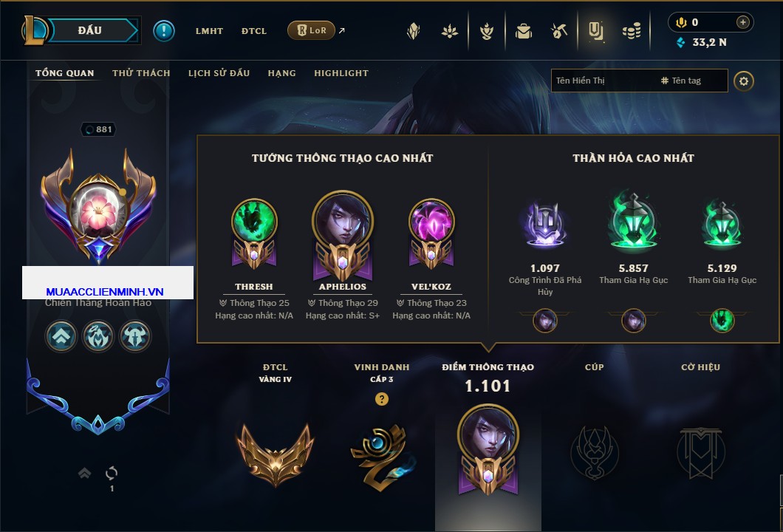Expand the banner with up chevron icon
The image size is (783, 532).
click(x=84, y=473)
